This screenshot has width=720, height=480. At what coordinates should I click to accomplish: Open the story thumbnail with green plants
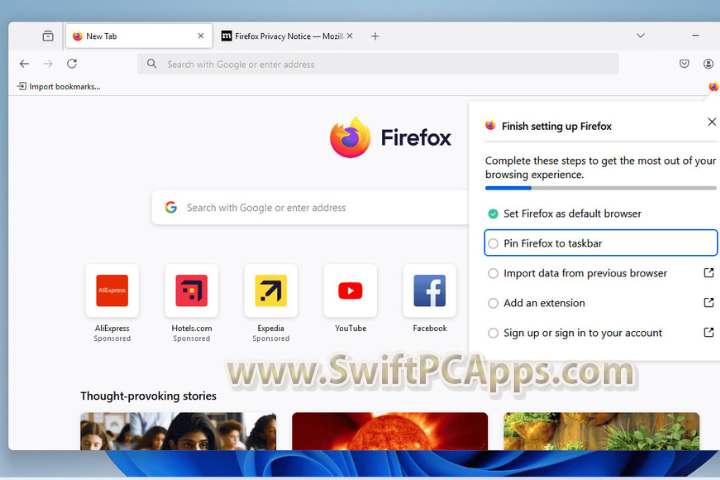click(x=602, y=431)
